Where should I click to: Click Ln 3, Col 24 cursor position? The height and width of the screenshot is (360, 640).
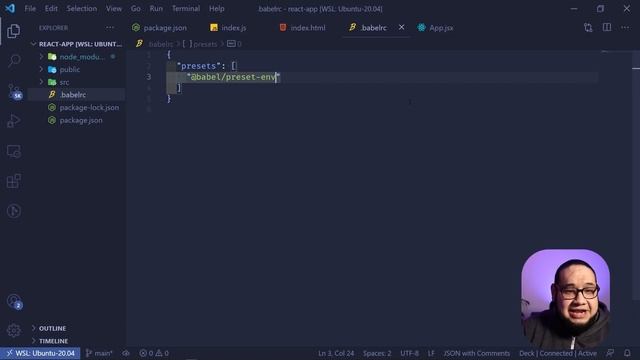[x=336, y=353]
